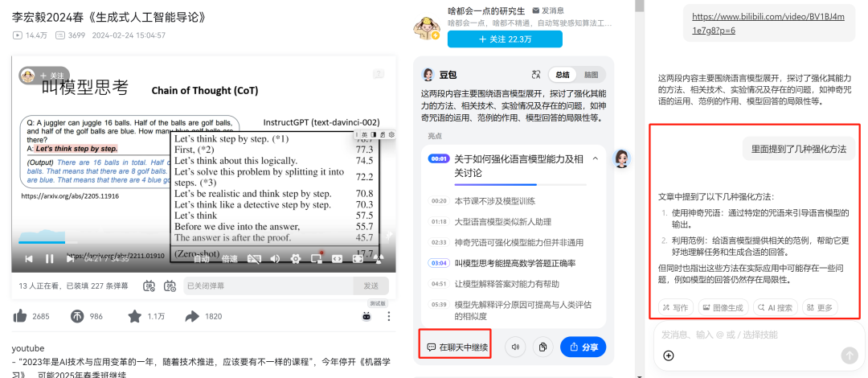Pause the video with the pause button
Image resolution: width=868 pixels, height=378 pixels.
[x=49, y=258]
